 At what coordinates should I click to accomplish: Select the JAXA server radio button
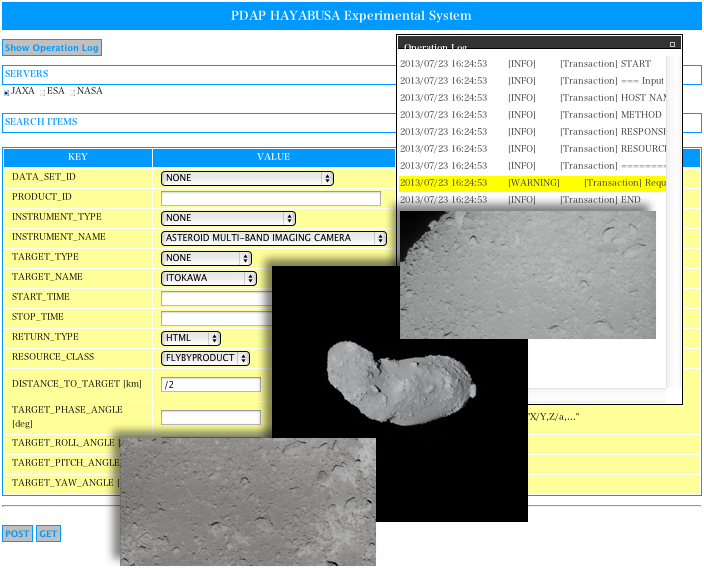tap(6, 92)
